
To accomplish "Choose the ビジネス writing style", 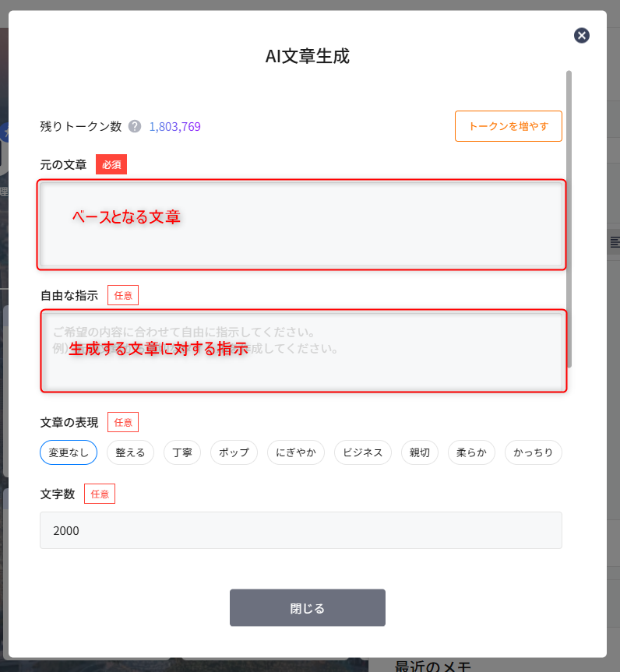I will click(x=362, y=452).
